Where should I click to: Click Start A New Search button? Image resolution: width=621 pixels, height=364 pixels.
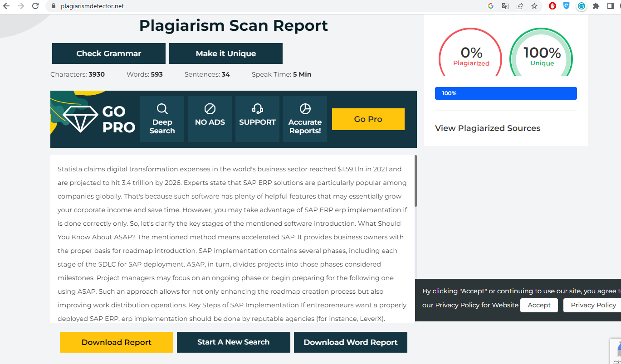tap(234, 342)
